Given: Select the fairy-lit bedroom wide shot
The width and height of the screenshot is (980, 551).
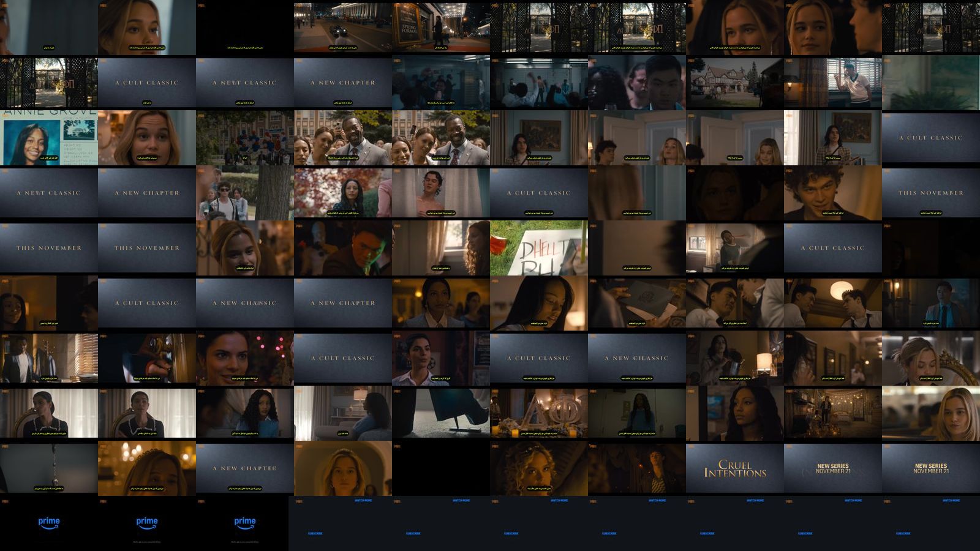Looking at the screenshot, I should [833, 413].
